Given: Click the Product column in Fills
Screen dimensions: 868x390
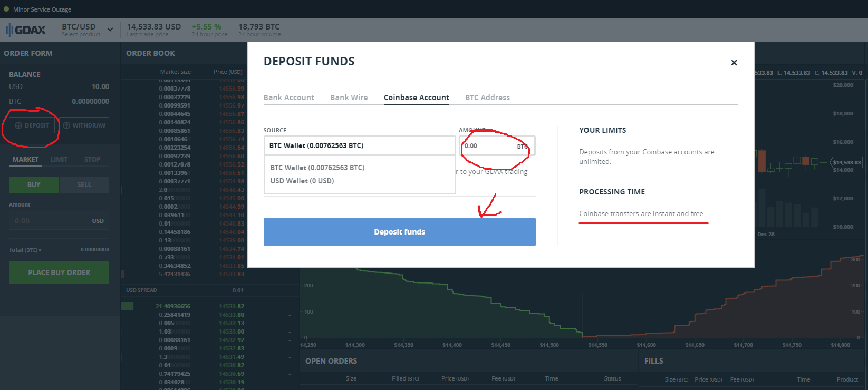Looking at the screenshot, I should (x=847, y=379).
